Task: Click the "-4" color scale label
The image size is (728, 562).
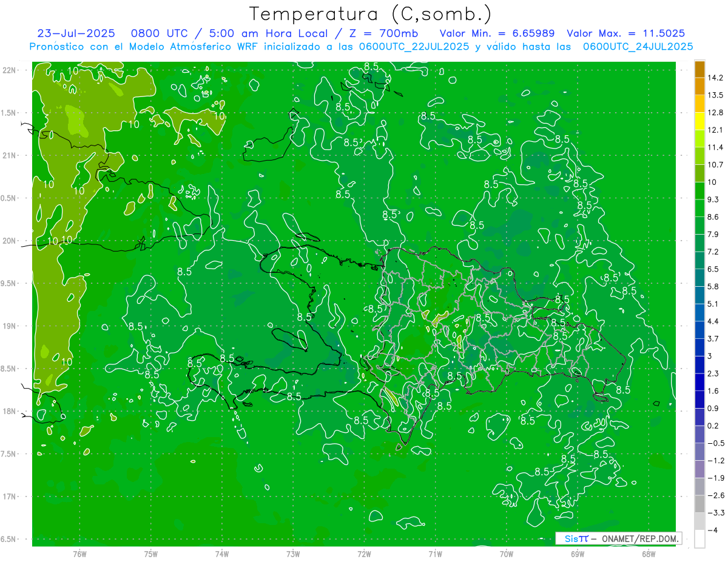Action: (712, 530)
